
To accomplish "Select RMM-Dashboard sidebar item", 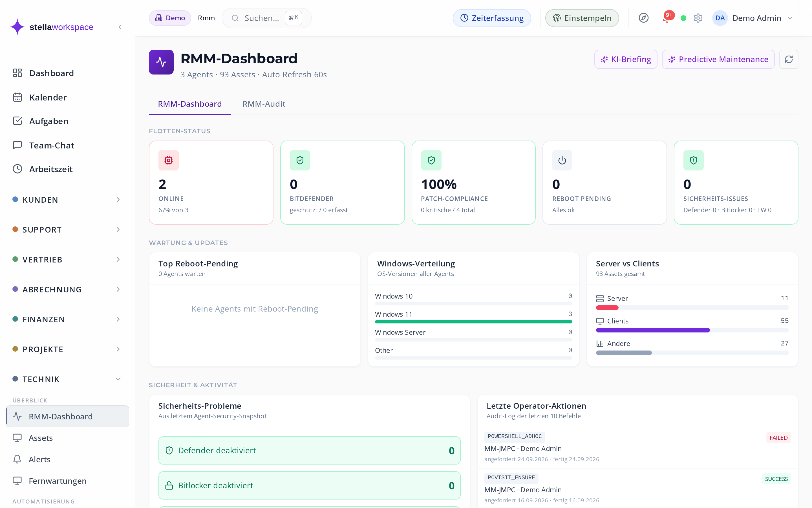I will pyautogui.click(x=67, y=416).
